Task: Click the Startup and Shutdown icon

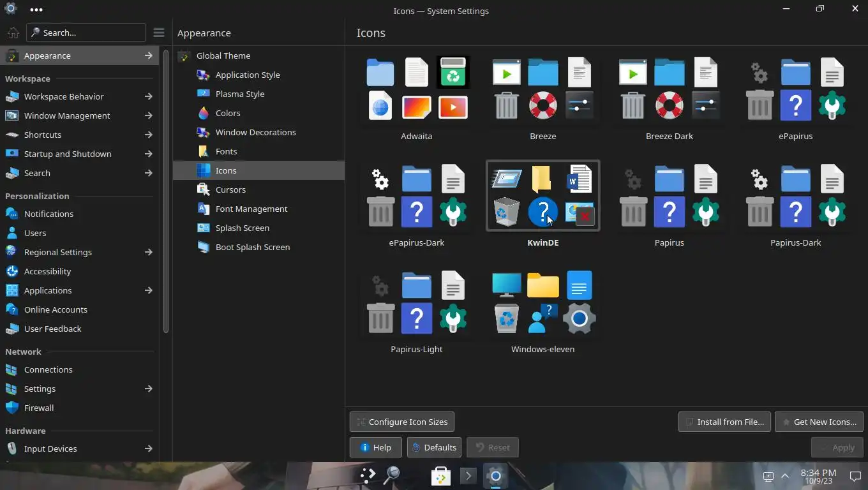Action: coord(12,154)
